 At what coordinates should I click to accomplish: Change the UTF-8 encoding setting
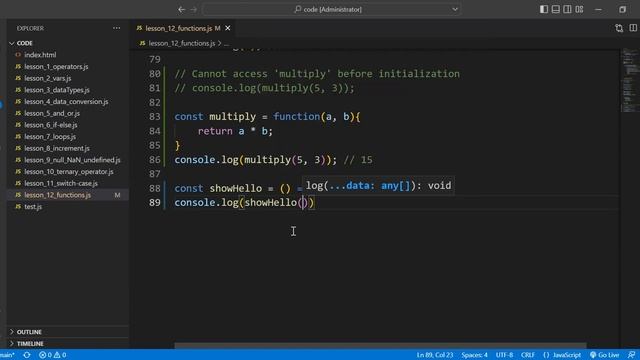(x=504, y=355)
